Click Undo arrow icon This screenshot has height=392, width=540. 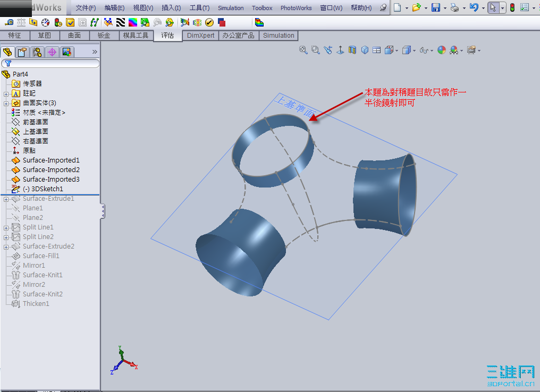pos(474,7)
